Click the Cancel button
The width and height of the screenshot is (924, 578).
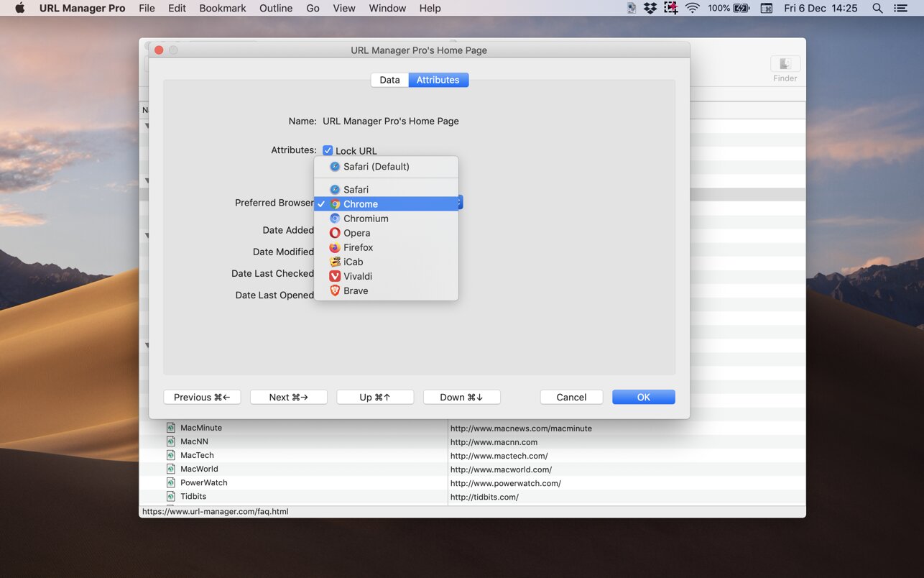click(571, 397)
